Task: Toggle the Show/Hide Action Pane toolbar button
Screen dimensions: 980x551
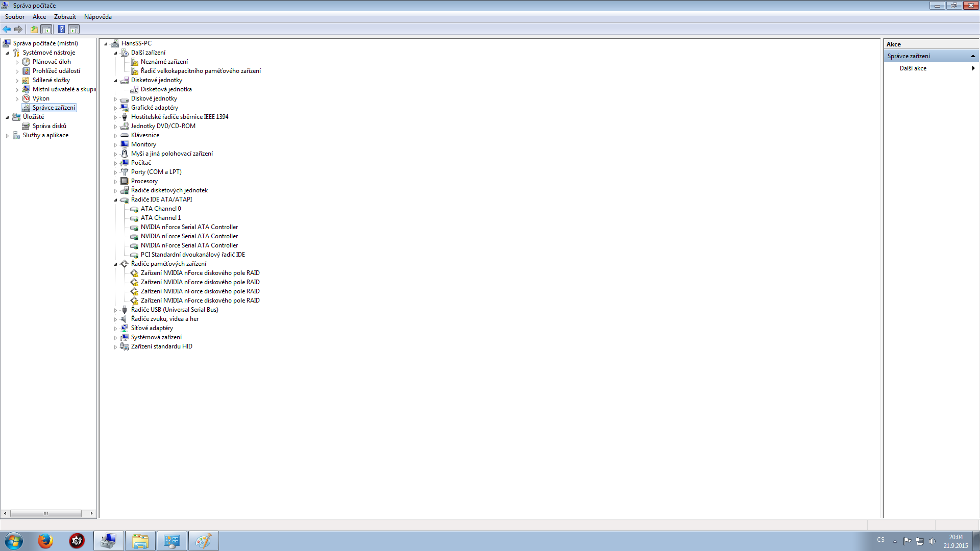Action: point(74,29)
